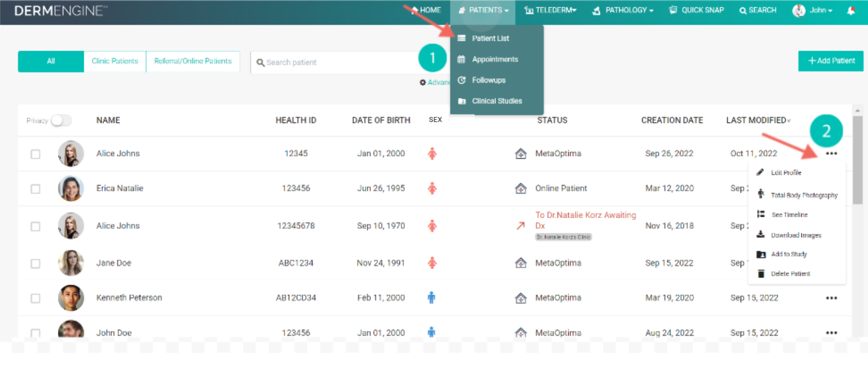
Task: Select the checkbox beside Jane Doe
Action: point(35,264)
